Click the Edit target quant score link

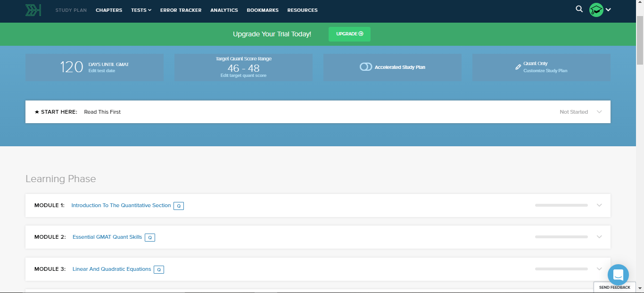pos(243,75)
